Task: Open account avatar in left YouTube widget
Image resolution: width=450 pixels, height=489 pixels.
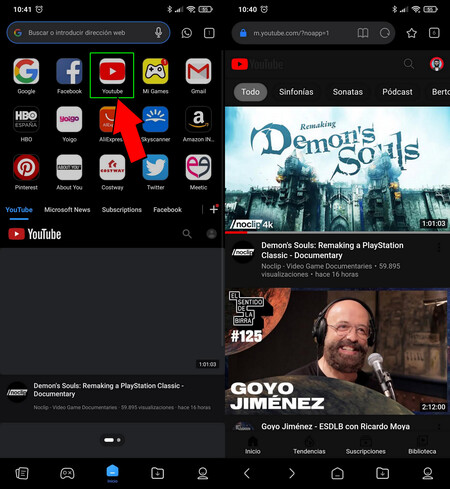Action: pyautogui.click(x=211, y=234)
